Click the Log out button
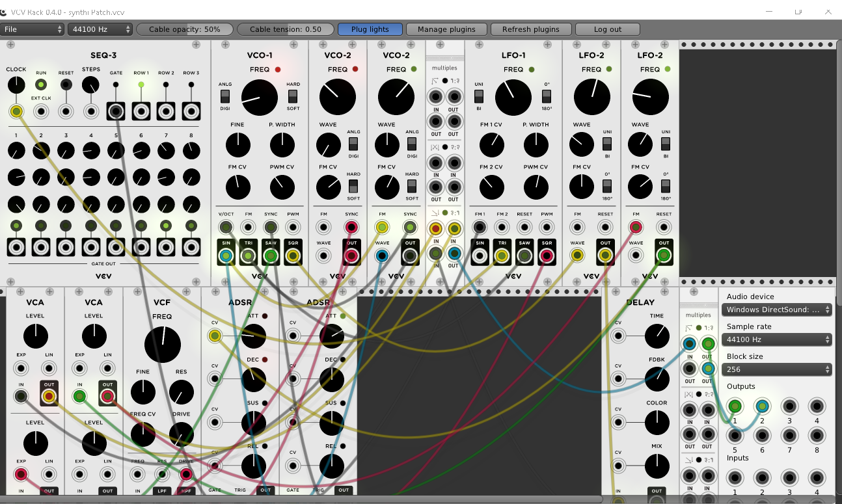The width and height of the screenshot is (842, 504). pos(608,29)
